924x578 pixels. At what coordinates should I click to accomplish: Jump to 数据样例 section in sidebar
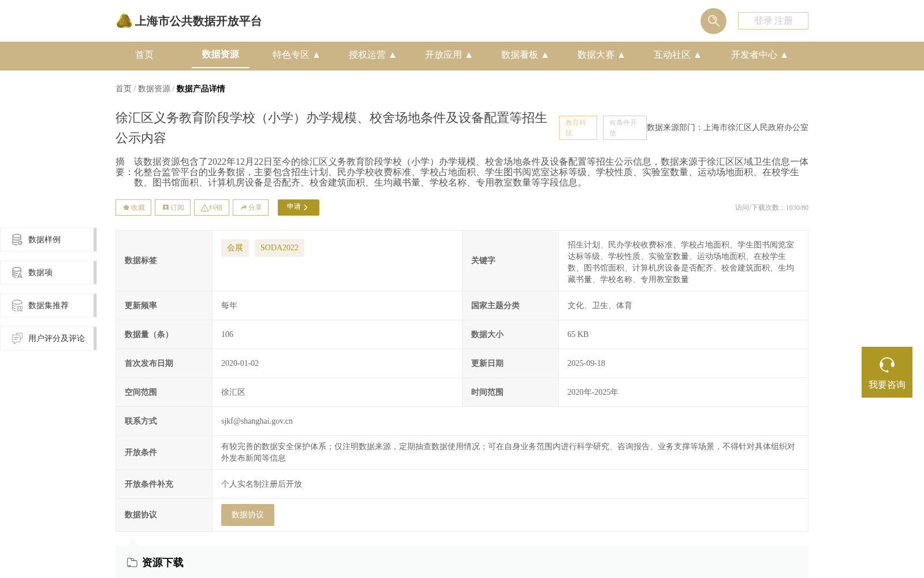(x=49, y=239)
